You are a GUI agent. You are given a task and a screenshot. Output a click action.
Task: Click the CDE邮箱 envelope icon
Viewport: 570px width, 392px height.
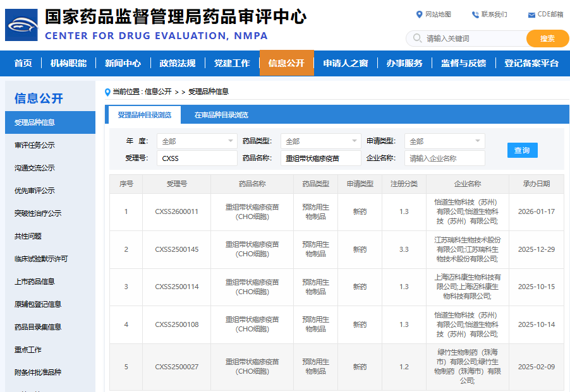[531, 15]
